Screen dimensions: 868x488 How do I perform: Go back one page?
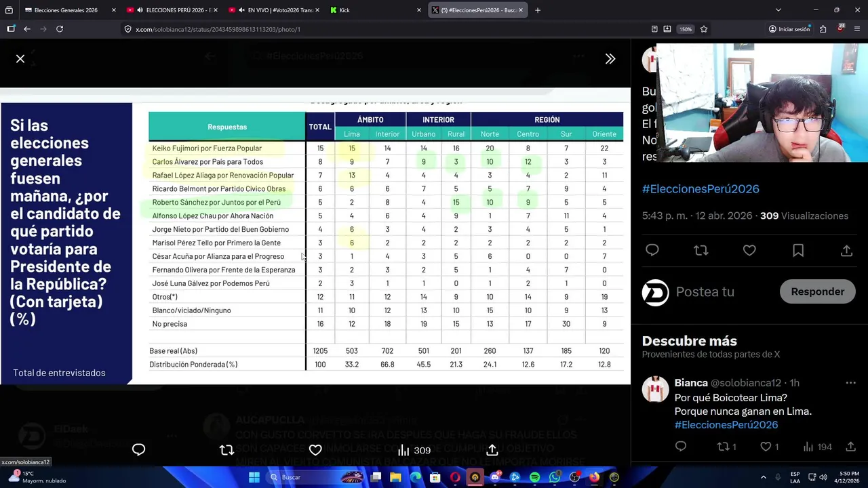pos(27,29)
